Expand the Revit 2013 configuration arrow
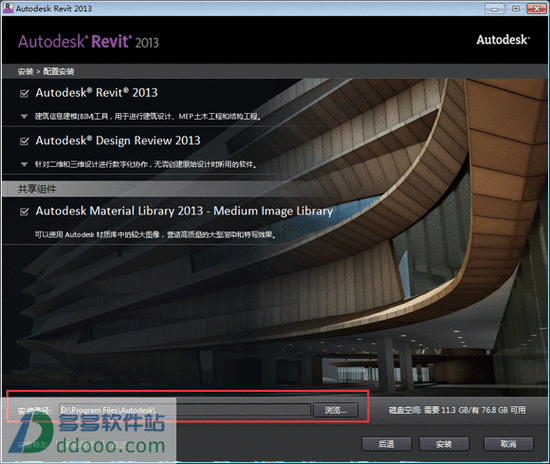The height and width of the screenshot is (464, 550). click(x=24, y=116)
